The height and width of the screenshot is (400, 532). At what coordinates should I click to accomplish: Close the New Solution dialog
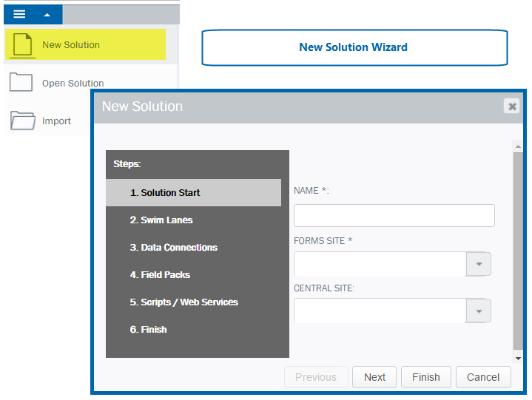tap(512, 106)
